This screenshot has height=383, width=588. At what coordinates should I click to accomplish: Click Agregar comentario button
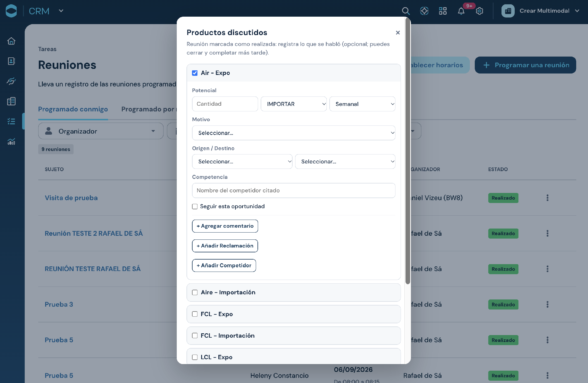pyautogui.click(x=225, y=226)
